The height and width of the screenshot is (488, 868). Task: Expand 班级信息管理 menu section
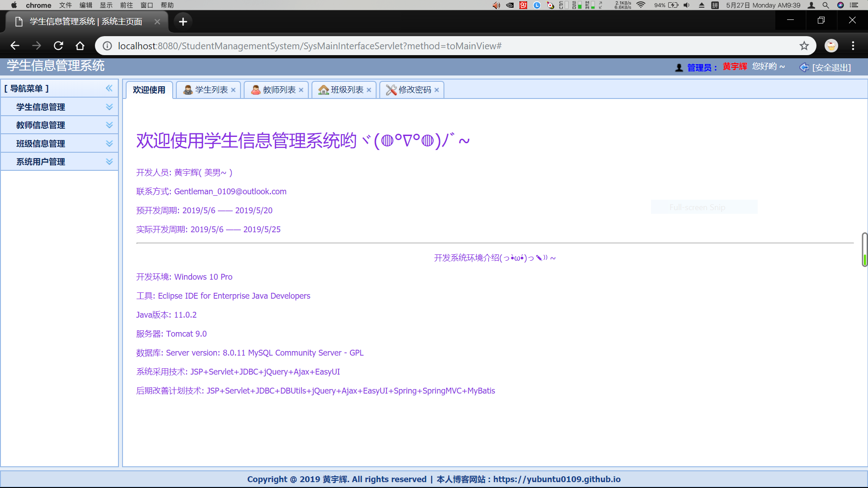click(x=109, y=144)
